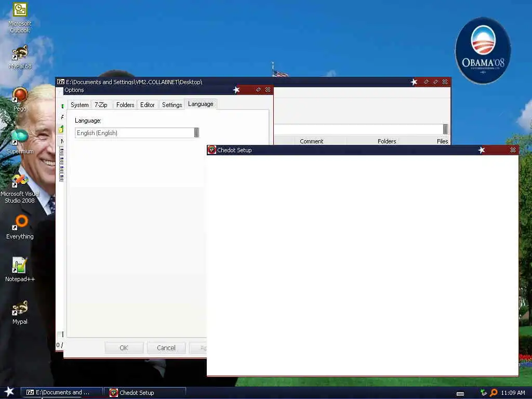Open the Language dropdown list
This screenshot has height=399, width=532.
196,132
